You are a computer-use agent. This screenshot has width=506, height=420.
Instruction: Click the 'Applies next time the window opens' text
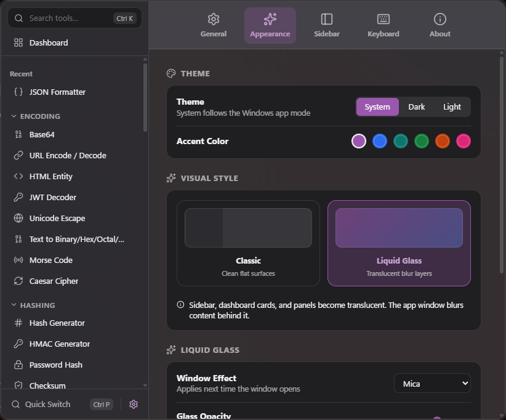click(x=238, y=389)
